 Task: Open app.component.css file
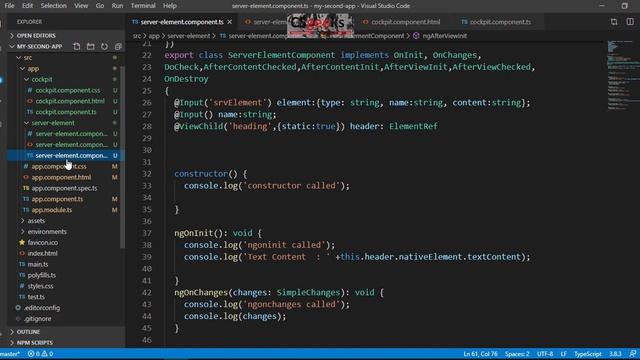point(59,167)
